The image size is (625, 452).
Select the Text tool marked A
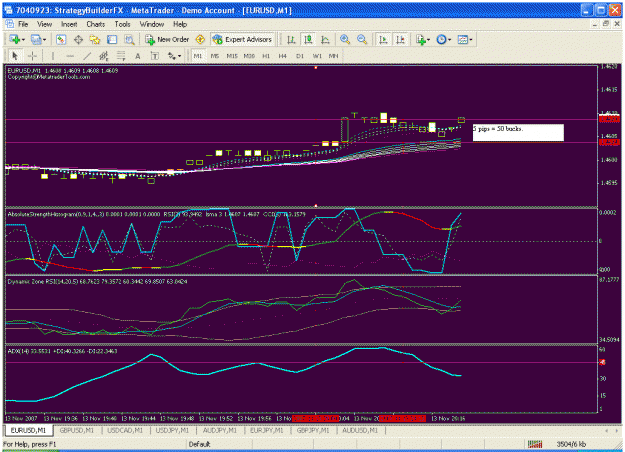coord(138,56)
